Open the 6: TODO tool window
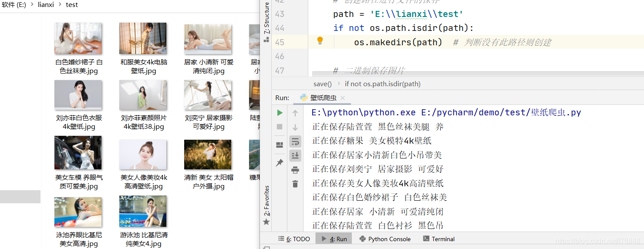This screenshot has width=644, height=249. [294, 239]
